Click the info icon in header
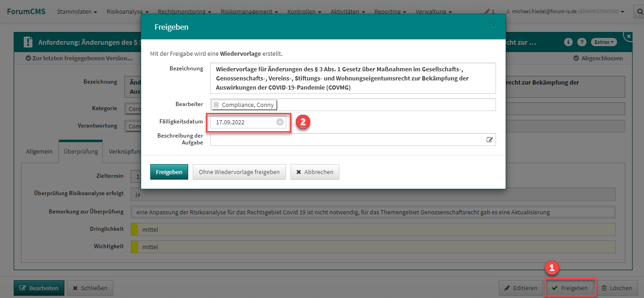The height and width of the screenshot is (298, 644). coord(569,42)
